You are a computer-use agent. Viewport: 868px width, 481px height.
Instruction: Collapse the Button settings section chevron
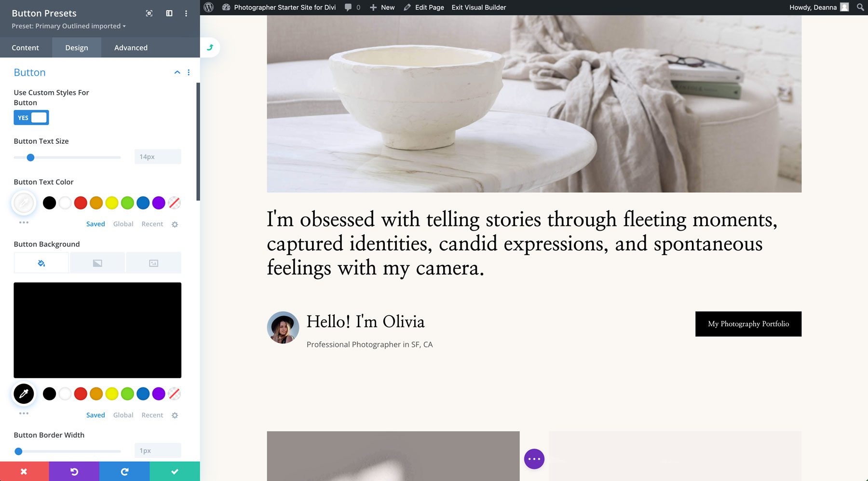[177, 72]
